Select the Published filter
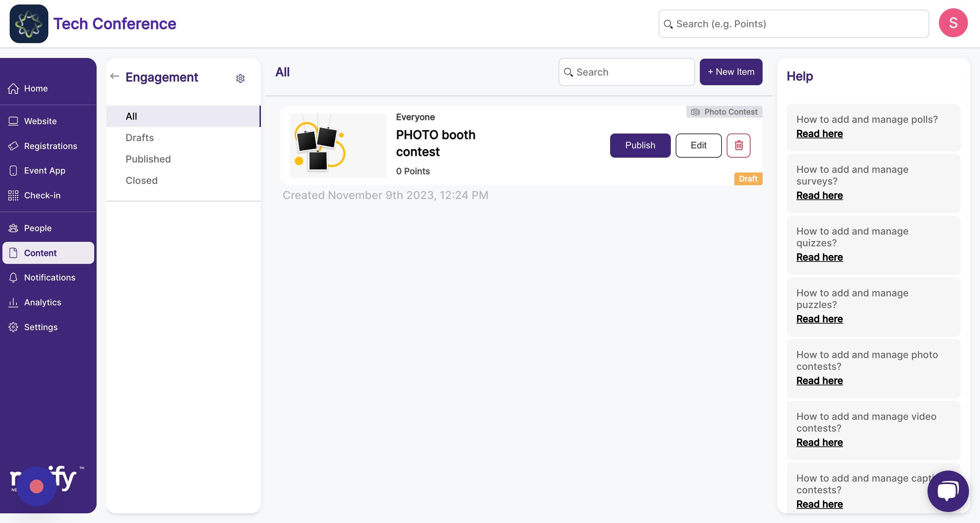Image resolution: width=980 pixels, height=523 pixels. tap(148, 159)
